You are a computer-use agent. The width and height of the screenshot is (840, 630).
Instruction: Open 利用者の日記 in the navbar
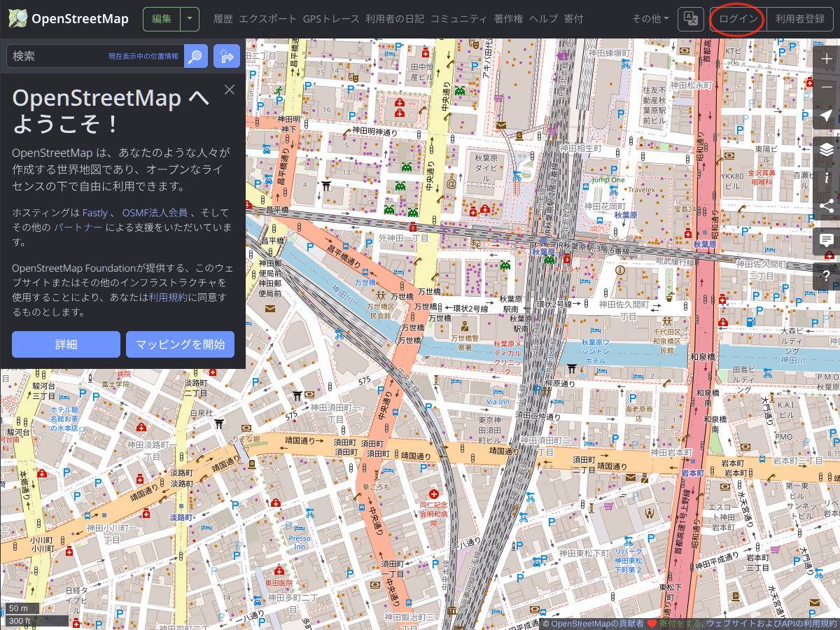[x=395, y=19]
